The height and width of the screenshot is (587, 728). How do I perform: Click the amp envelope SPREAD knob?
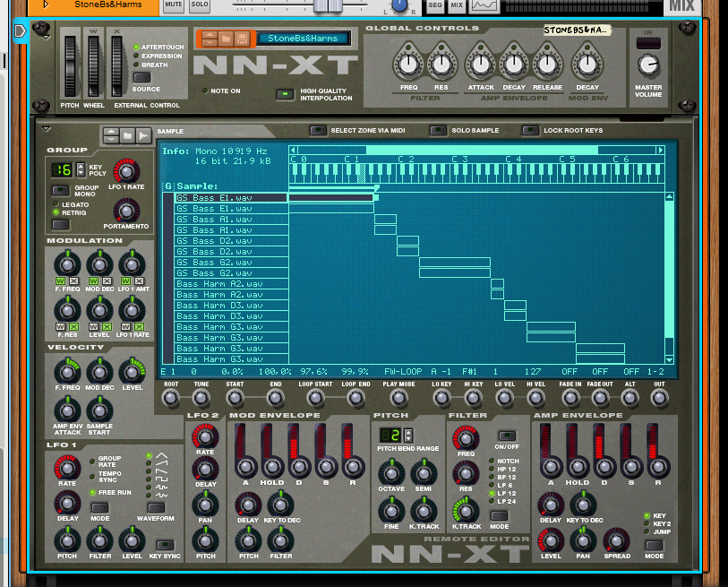pos(616,541)
